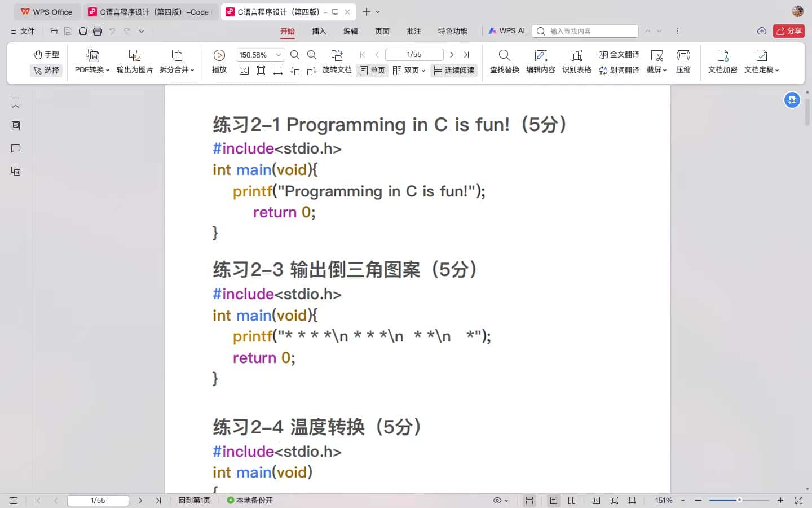The image size is (812, 508).
Task: Open the bookmark panel in left sidebar
Action: pos(16,103)
